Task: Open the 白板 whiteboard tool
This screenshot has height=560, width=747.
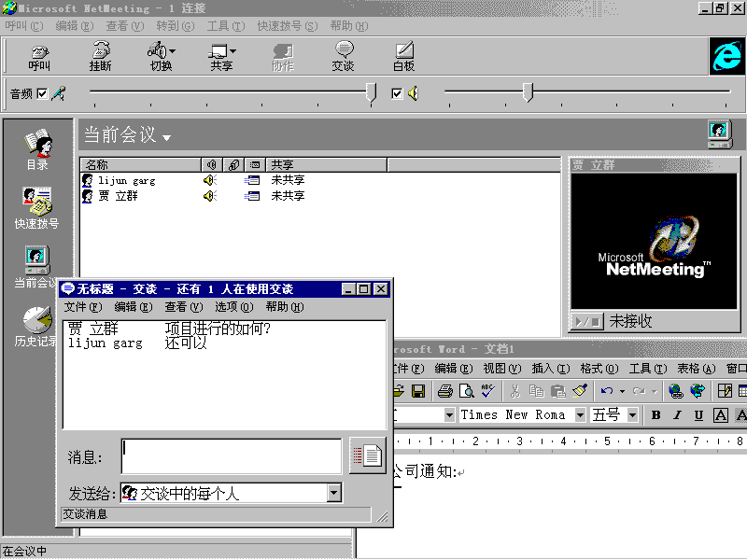Action: point(403,56)
